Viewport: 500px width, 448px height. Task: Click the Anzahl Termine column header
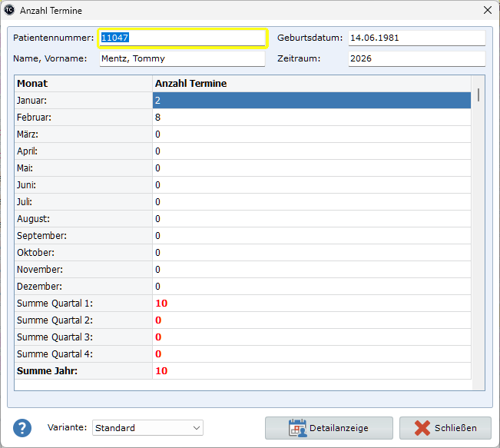coord(311,84)
